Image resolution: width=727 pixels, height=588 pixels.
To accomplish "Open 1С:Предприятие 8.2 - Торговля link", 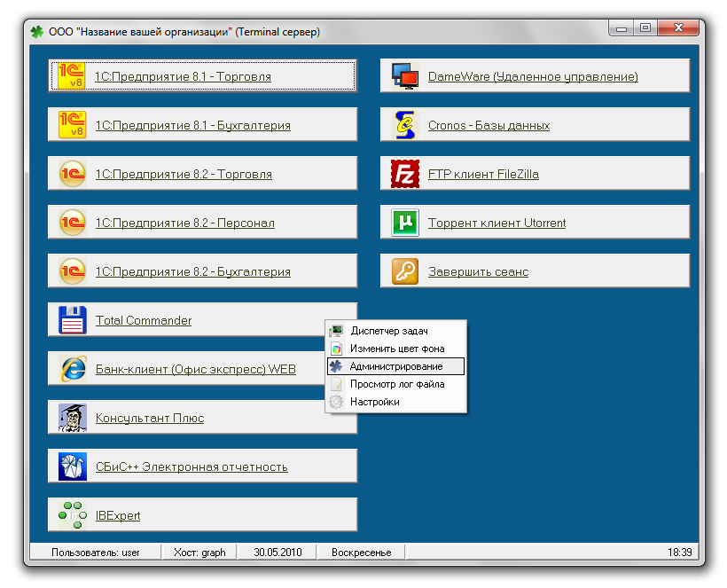I will [x=184, y=175].
